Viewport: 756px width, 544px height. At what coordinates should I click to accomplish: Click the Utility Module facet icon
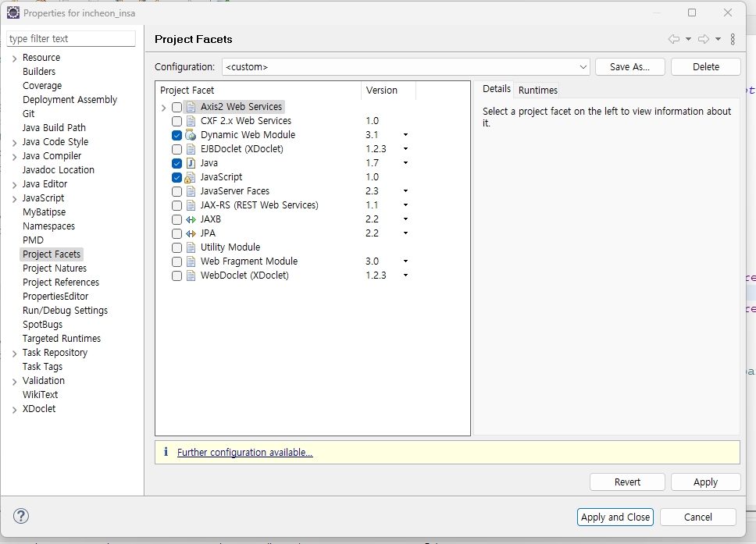[191, 247]
